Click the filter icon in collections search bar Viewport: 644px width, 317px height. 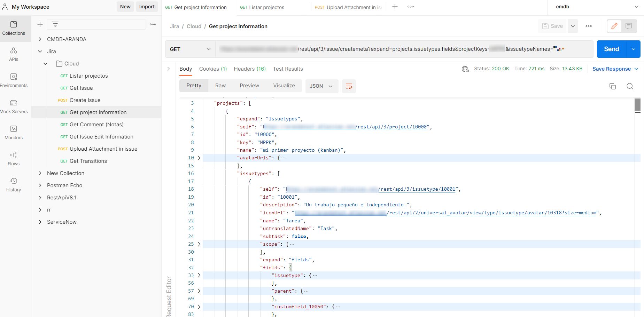coord(55,24)
